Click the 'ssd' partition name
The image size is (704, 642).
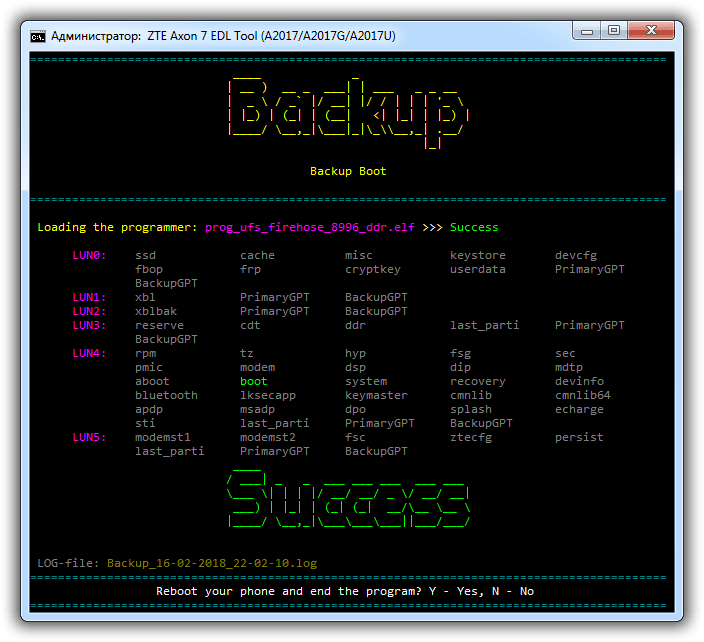click(145, 255)
